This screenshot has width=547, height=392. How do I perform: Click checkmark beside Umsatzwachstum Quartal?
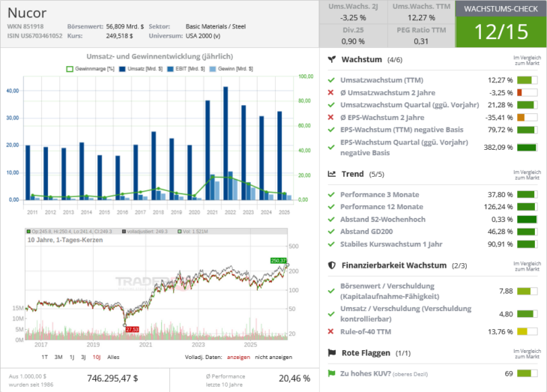pos(331,105)
